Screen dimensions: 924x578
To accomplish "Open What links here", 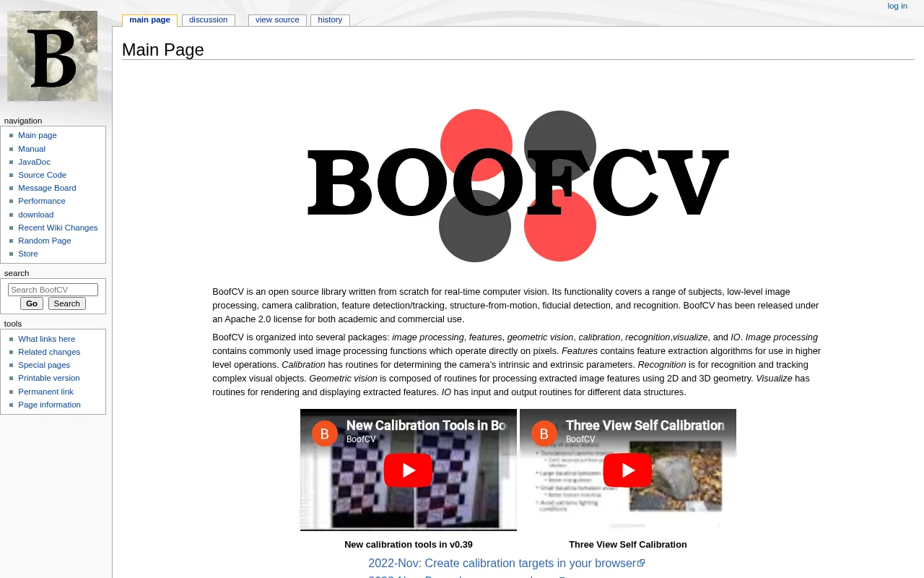I will (x=46, y=339).
